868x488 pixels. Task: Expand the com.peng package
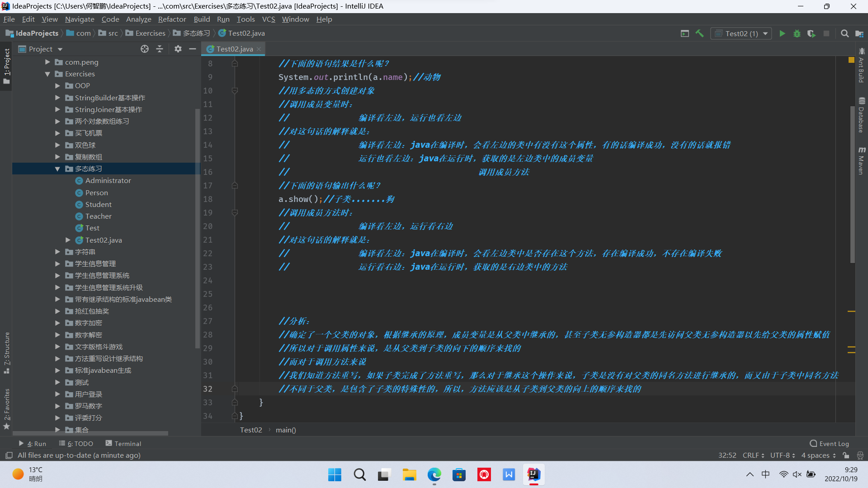(47, 62)
